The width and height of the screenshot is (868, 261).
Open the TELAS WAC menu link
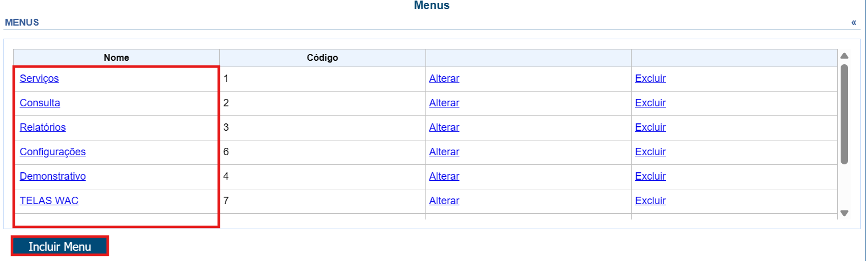(49, 201)
